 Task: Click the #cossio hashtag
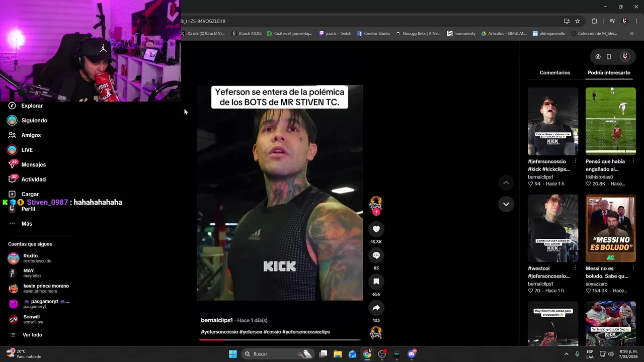[x=272, y=332]
